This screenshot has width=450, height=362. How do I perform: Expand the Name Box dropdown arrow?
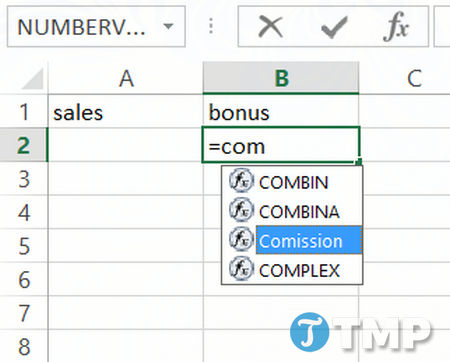pyautogui.click(x=169, y=26)
